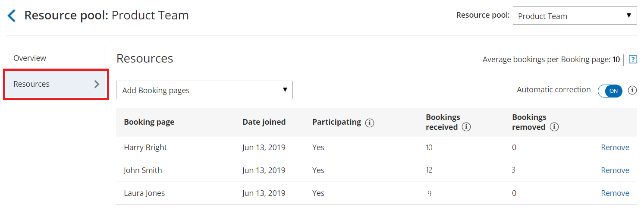Remove Harry Bright from the pool

coord(615,148)
